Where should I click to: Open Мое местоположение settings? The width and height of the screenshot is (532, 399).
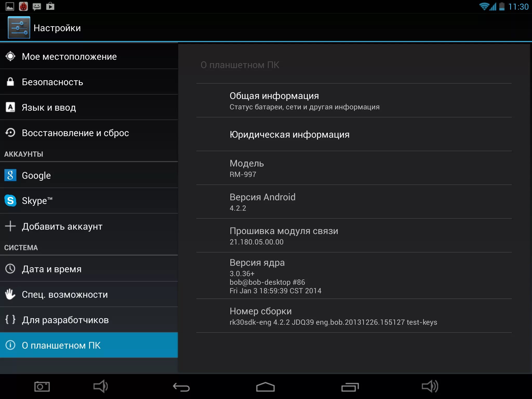(x=89, y=56)
